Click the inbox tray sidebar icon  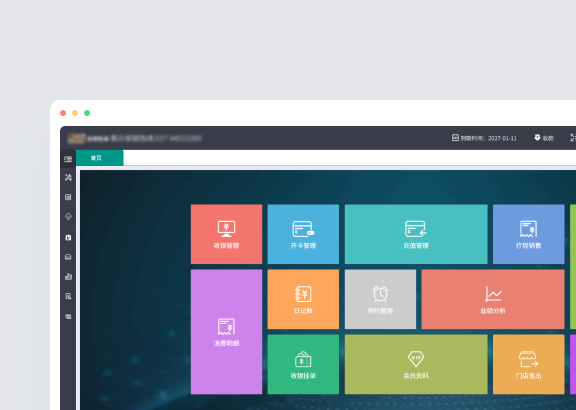[x=68, y=257]
